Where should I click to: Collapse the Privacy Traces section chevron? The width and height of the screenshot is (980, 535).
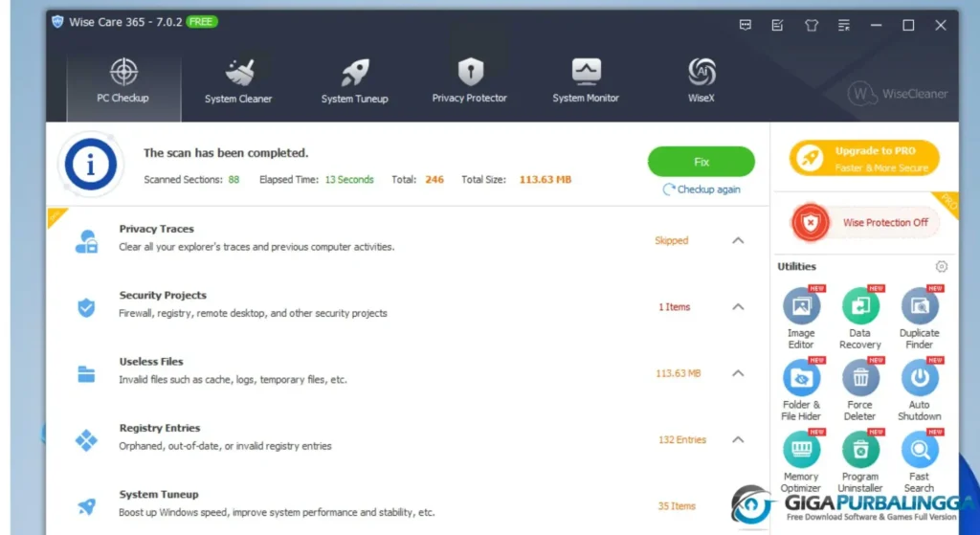pos(738,240)
